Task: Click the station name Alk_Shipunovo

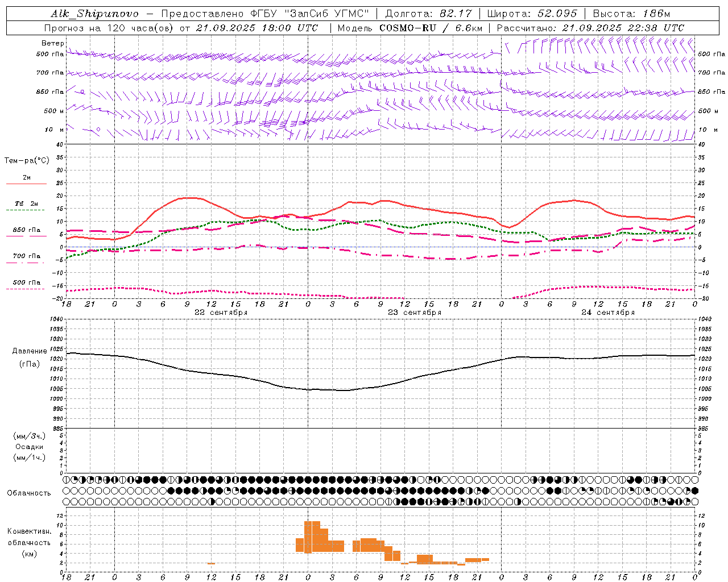Action: [x=94, y=14]
